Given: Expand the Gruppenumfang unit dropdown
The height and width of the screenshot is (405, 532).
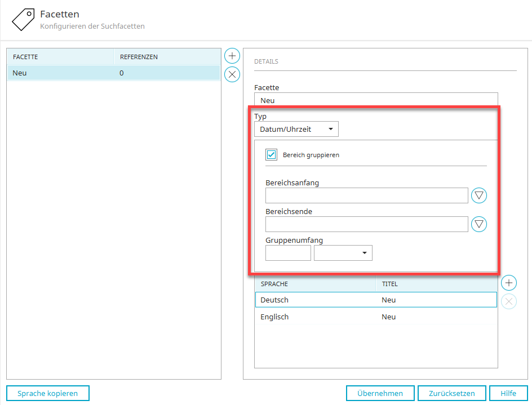Looking at the screenshot, I should point(343,253).
